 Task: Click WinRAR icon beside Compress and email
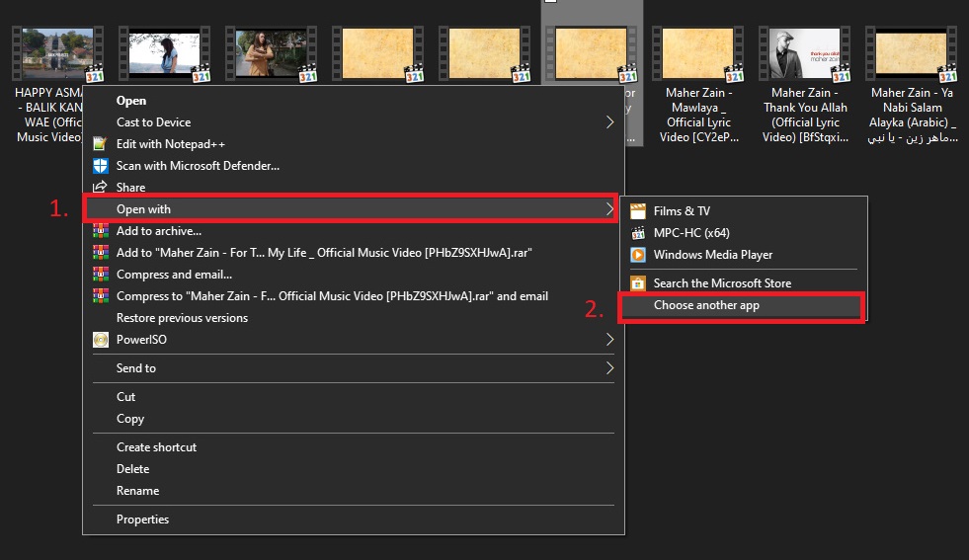(100, 274)
